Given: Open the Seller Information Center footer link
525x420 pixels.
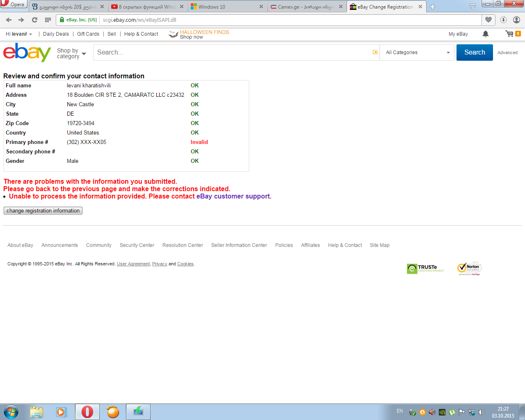Looking at the screenshot, I should click(239, 245).
